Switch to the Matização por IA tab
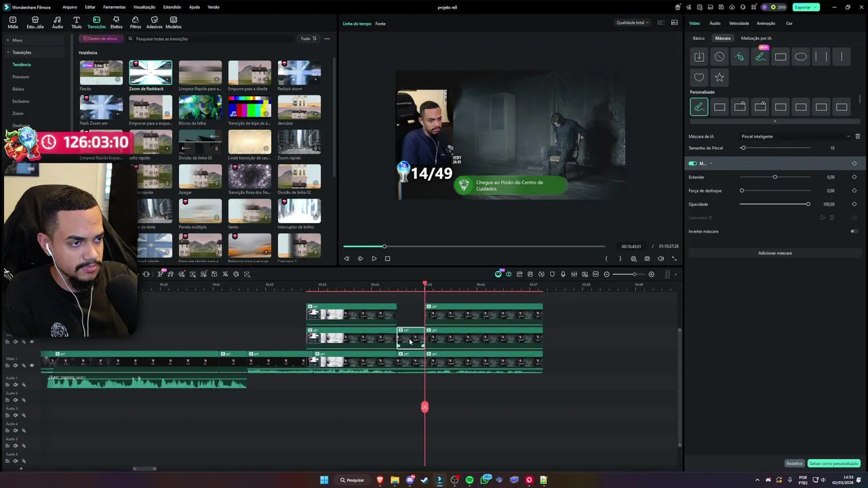Image resolution: width=868 pixels, height=488 pixels. point(756,38)
